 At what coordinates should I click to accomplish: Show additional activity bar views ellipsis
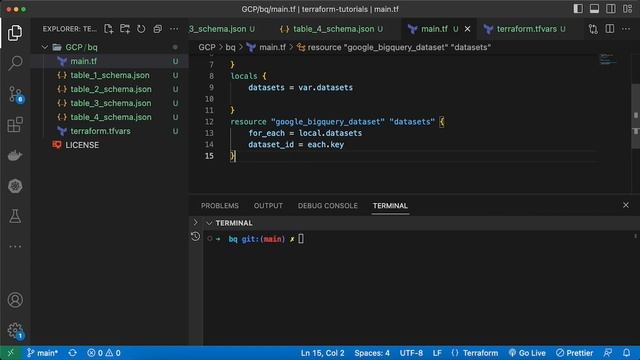pos(15,247)
